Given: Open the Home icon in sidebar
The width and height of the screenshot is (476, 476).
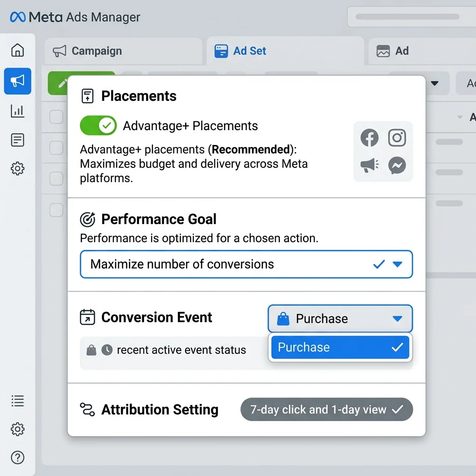Looking at the screenshot, I should 18,50.
